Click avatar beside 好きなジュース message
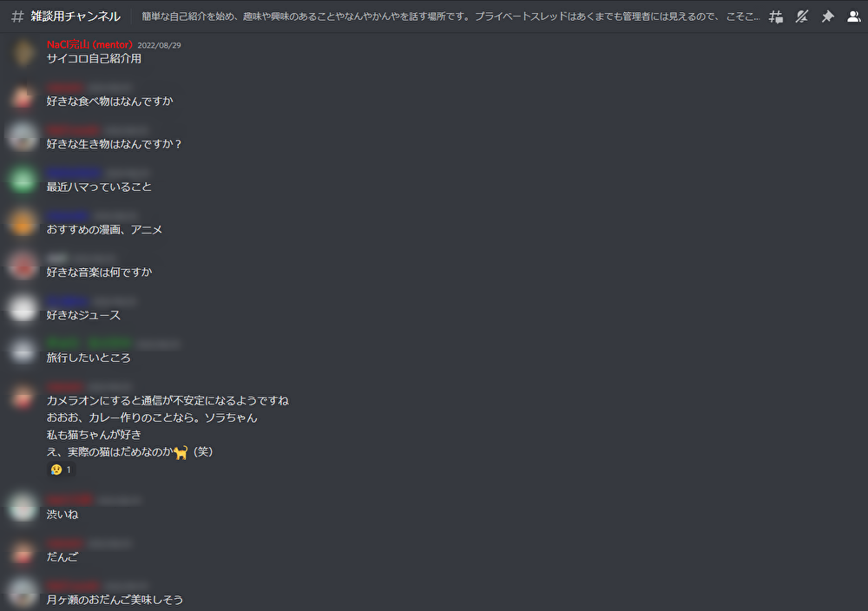868x611 pixels. 23,309
